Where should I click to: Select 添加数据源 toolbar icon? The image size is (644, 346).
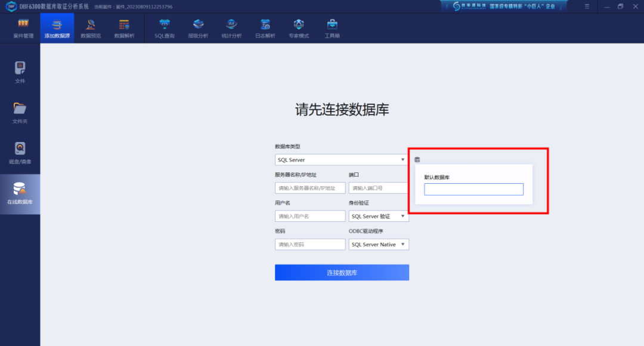coord(57,29)
